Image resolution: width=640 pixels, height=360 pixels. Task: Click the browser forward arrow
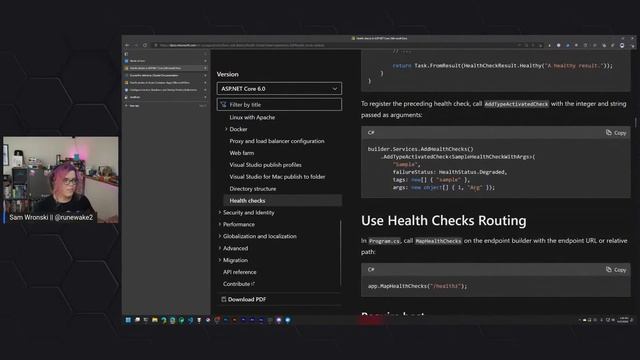[x=136, y=45]
